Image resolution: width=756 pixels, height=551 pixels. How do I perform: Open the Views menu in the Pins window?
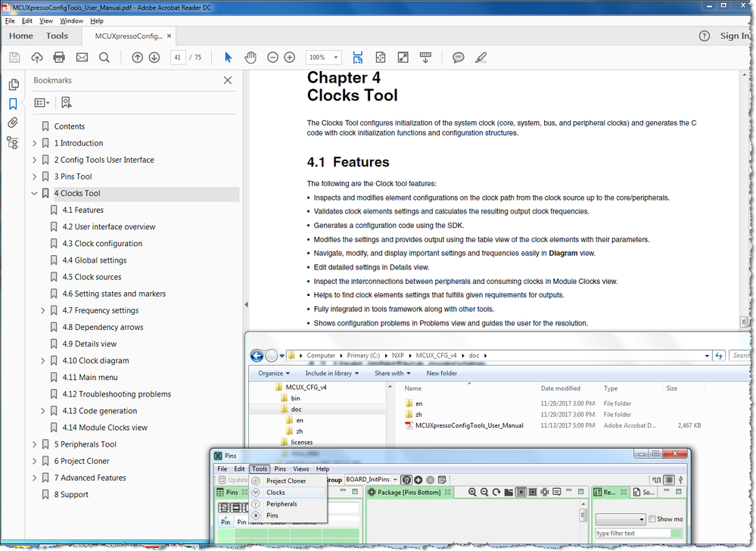click(301, 469)
